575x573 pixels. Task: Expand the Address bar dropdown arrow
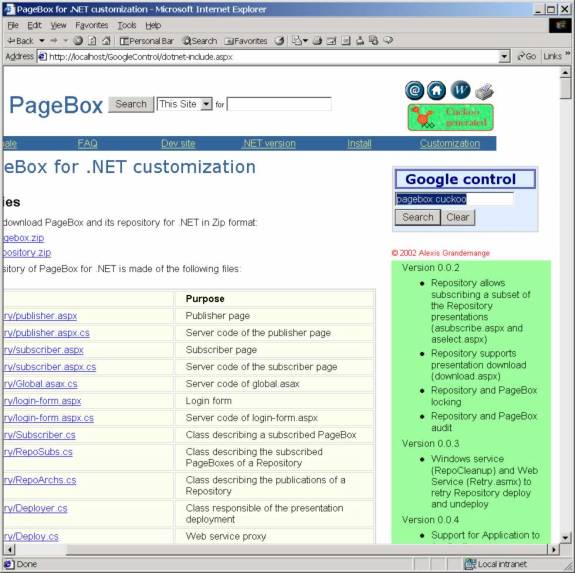505,57
